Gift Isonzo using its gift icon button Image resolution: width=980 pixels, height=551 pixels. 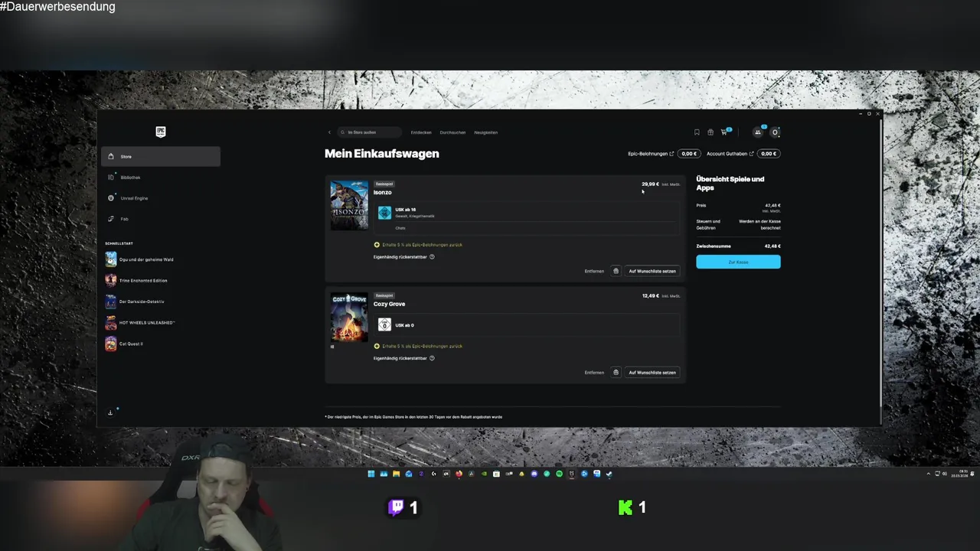(616, 271)
